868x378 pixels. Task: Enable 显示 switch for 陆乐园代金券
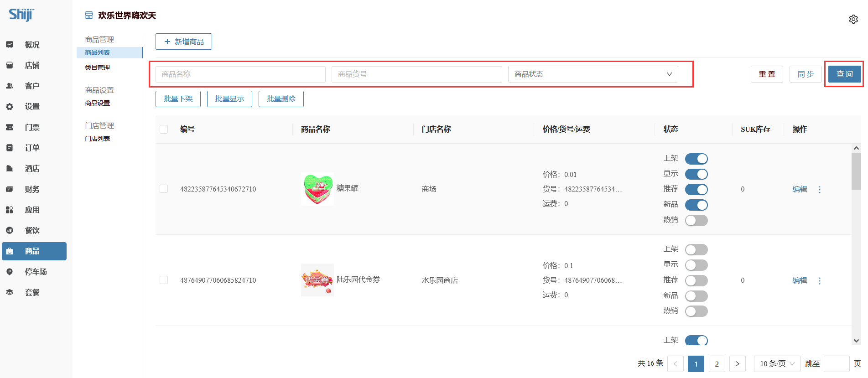(x=696, y=265)
